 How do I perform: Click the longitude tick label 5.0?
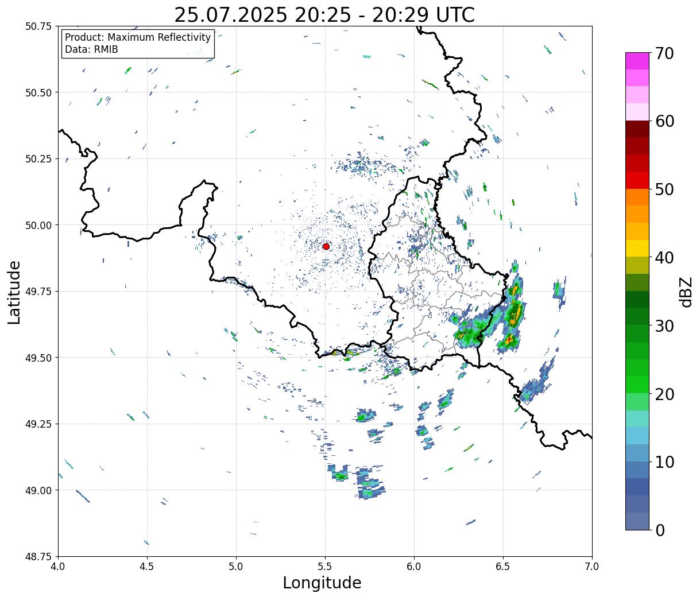237,567
